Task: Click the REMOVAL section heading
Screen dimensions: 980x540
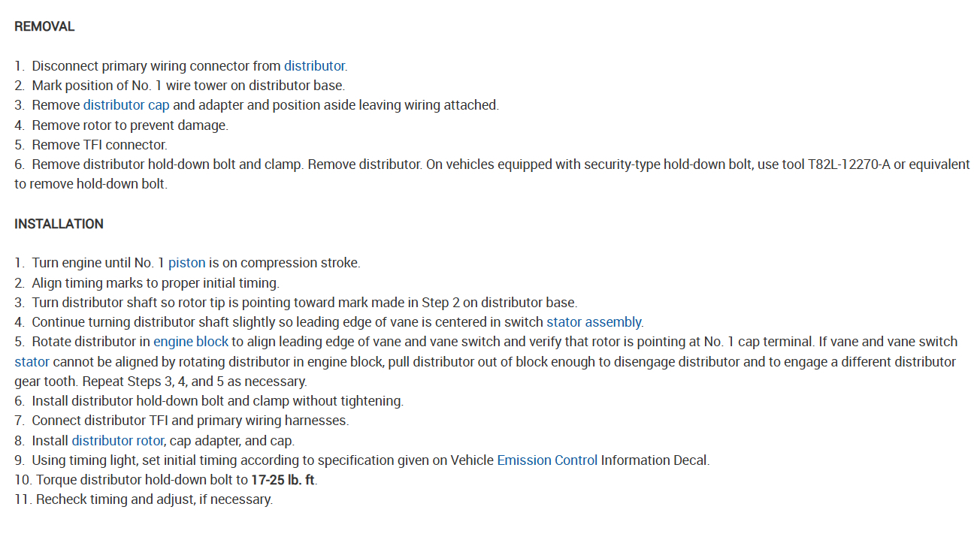Action: pyautogui.click(x=44, y=26)
